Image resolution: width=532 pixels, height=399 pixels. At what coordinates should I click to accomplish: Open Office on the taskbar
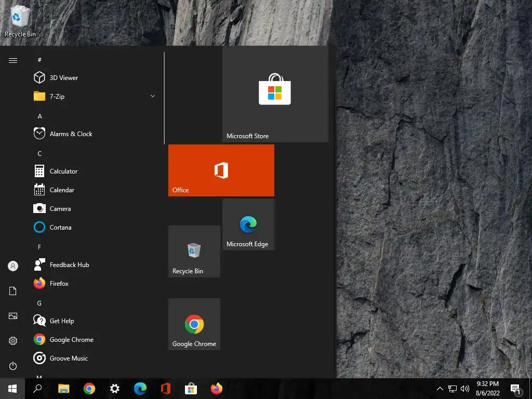click(166, 389)
